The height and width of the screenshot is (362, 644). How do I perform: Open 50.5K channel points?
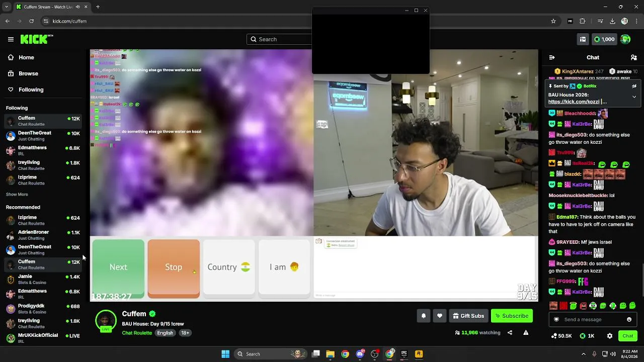[561, 336]
